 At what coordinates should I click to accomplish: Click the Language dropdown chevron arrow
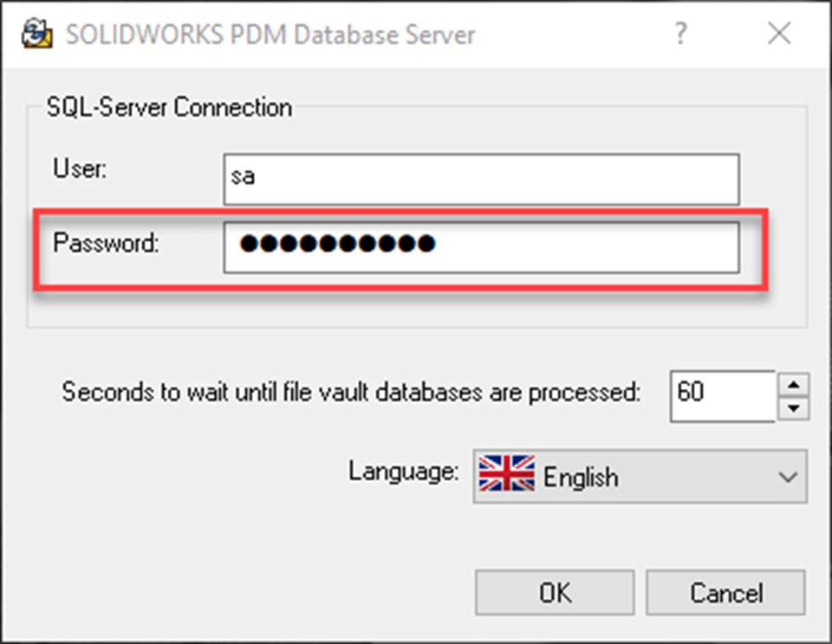point(788,476)
